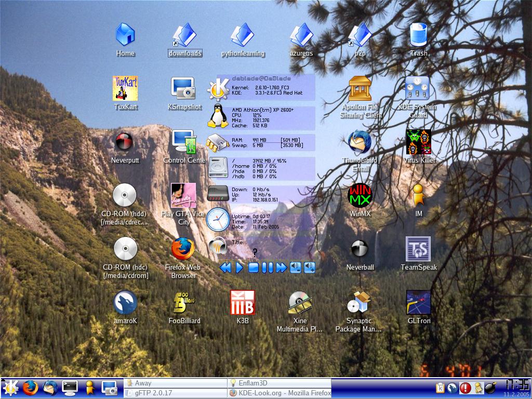The height and width of the screenshot is (399, 532).
Task: Lower volume in the media widget
Action: (295, 268)
